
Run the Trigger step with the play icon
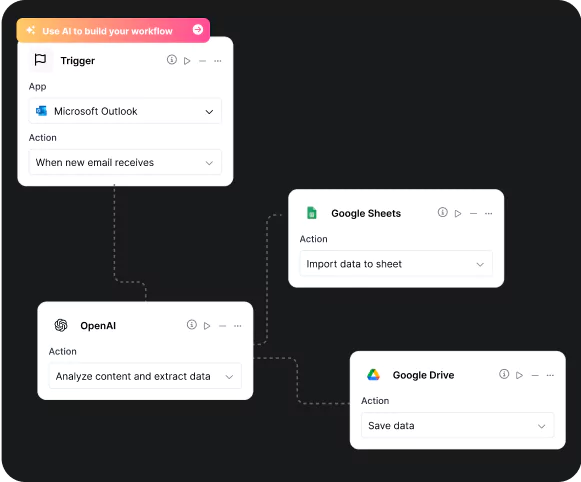187,61
